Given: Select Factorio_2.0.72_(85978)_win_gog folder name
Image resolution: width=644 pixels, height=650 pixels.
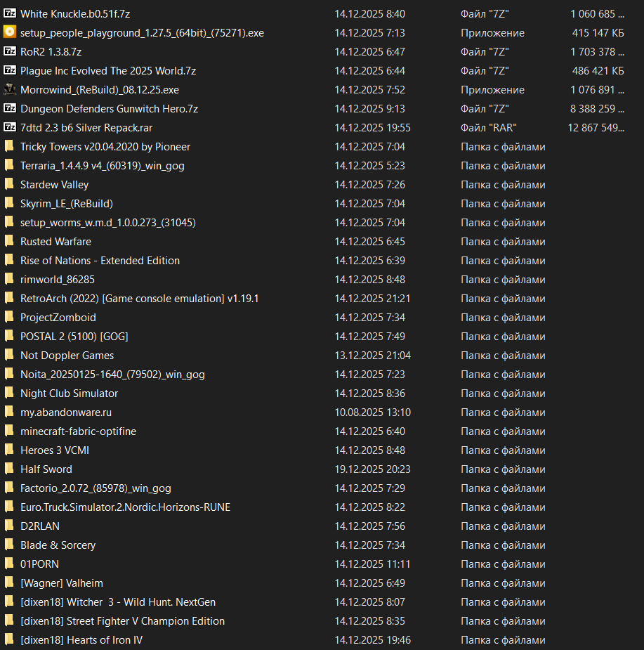Looking at the screenshot, I should tap(96, 488).
